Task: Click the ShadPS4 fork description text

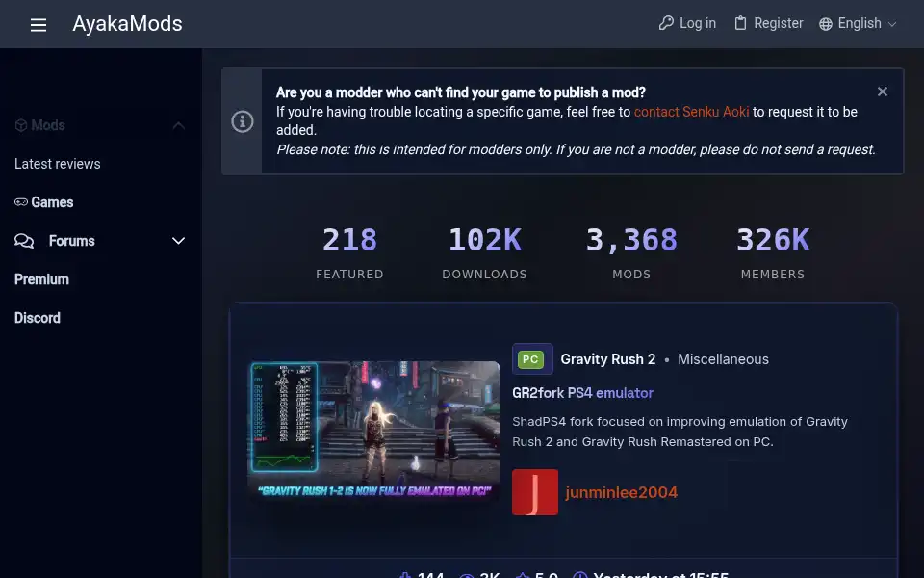Action: (x=680, y=432)
